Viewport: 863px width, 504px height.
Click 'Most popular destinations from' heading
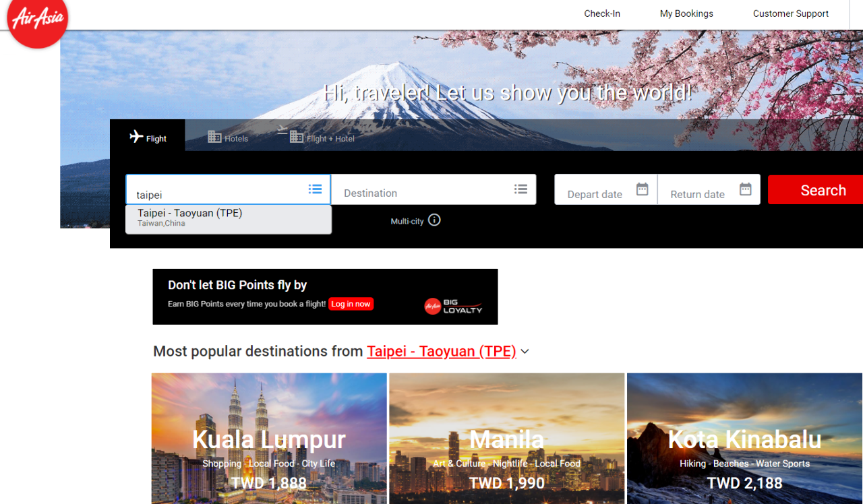tap(259, 351)
